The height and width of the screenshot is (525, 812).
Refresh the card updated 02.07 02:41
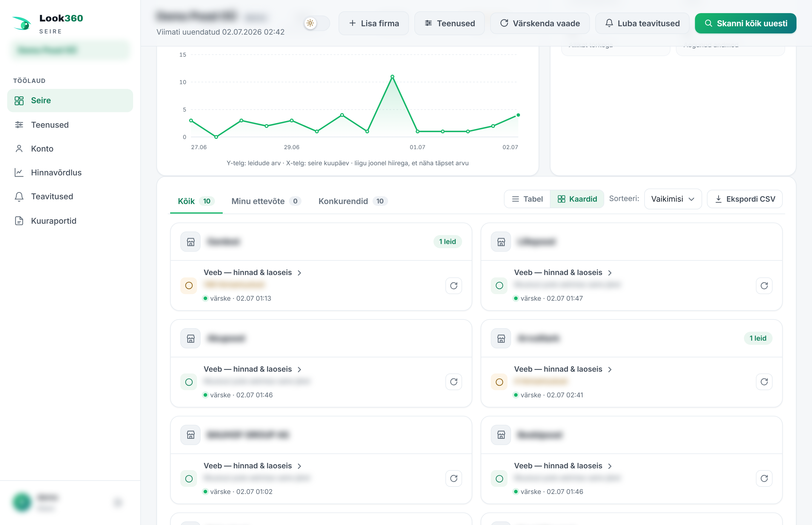click(x=764, y=382)
